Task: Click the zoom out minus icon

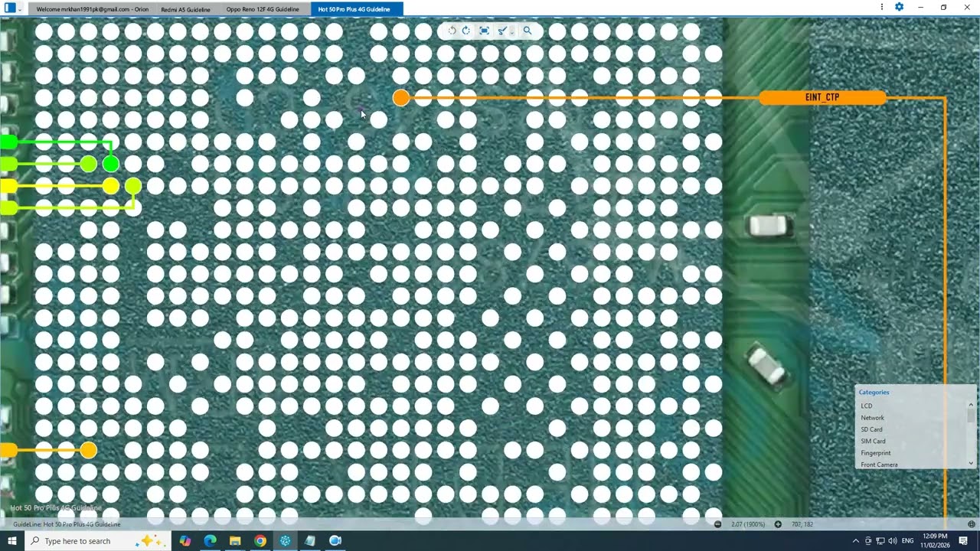Action: pos(717,524)
